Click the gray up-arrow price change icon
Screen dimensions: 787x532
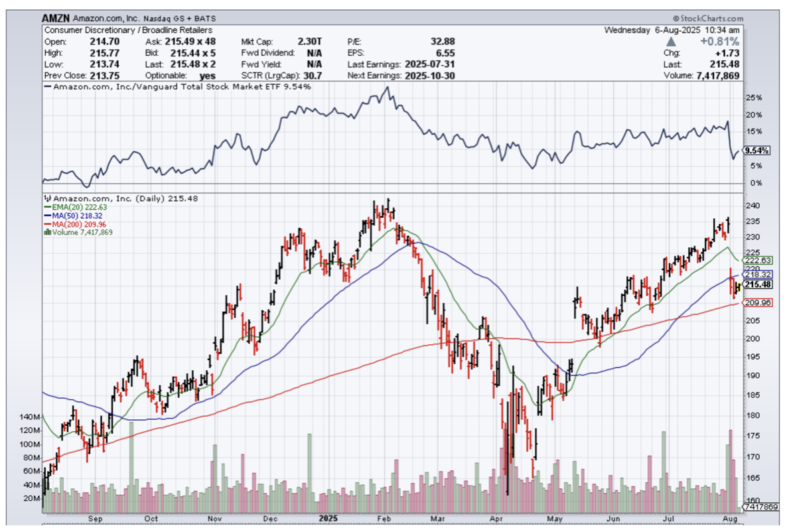(x=669, y=41)
